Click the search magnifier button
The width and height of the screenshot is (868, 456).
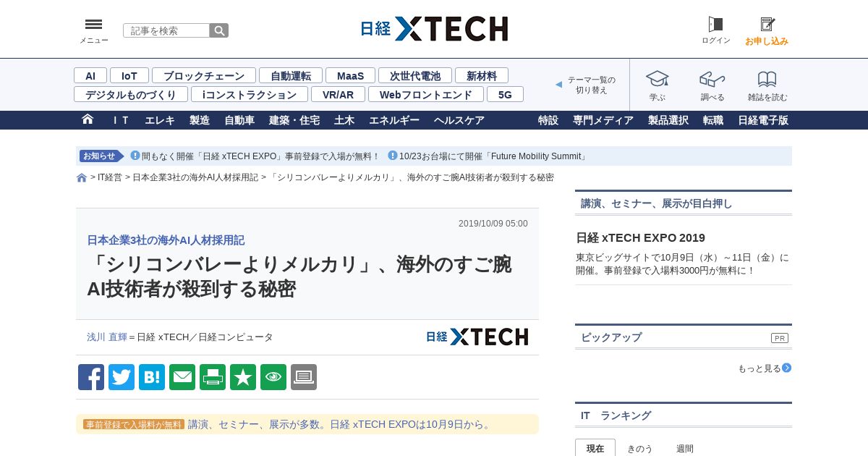pos(219,30)
